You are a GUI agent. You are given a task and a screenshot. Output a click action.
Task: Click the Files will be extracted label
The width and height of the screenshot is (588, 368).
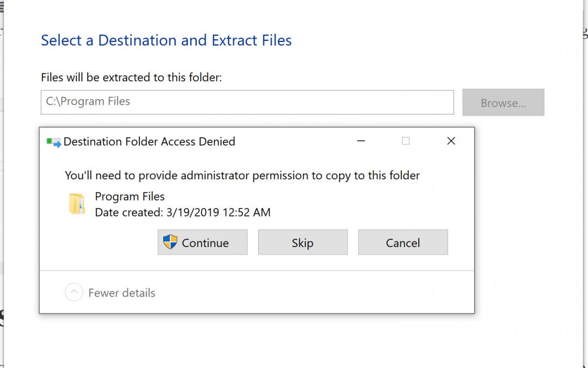click(131, 77)
